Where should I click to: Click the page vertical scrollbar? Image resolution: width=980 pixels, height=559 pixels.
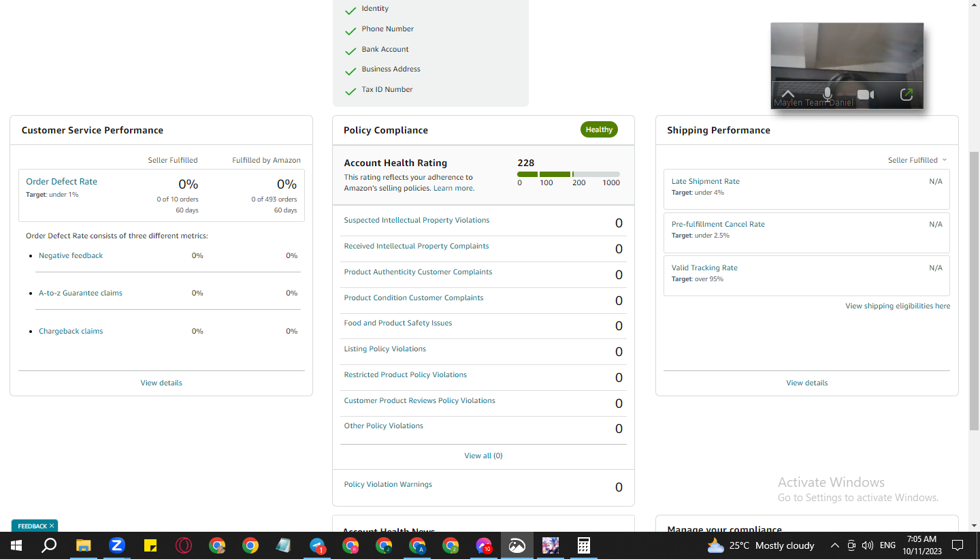(975, 291)
